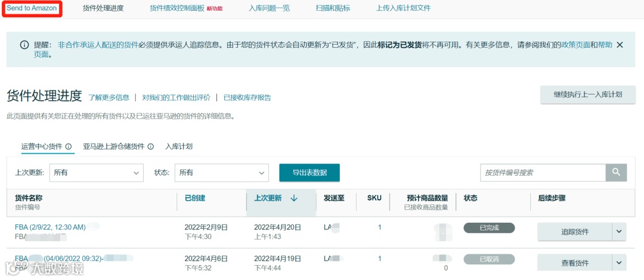The width and height of the screenshot is (644, 280).
Task: Sort by the 已创建 column header
Action: tap(194, 198)
